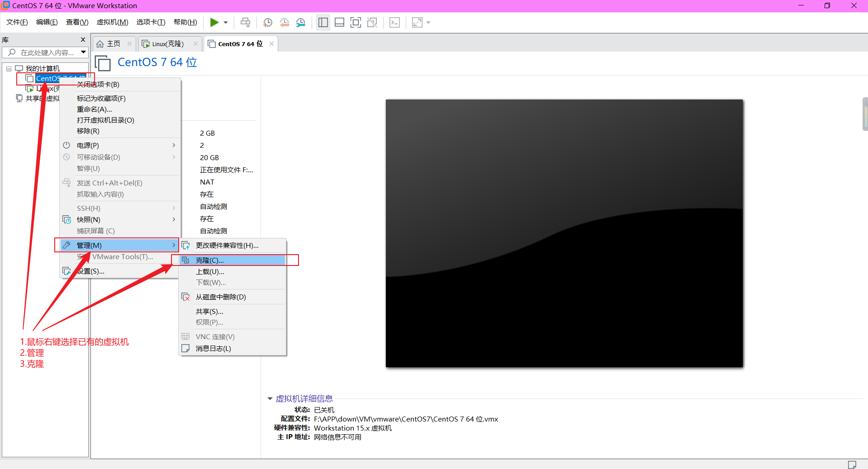Click the 20 GB hard disk value
Screen dimensions: 868x469
(209, 157)
